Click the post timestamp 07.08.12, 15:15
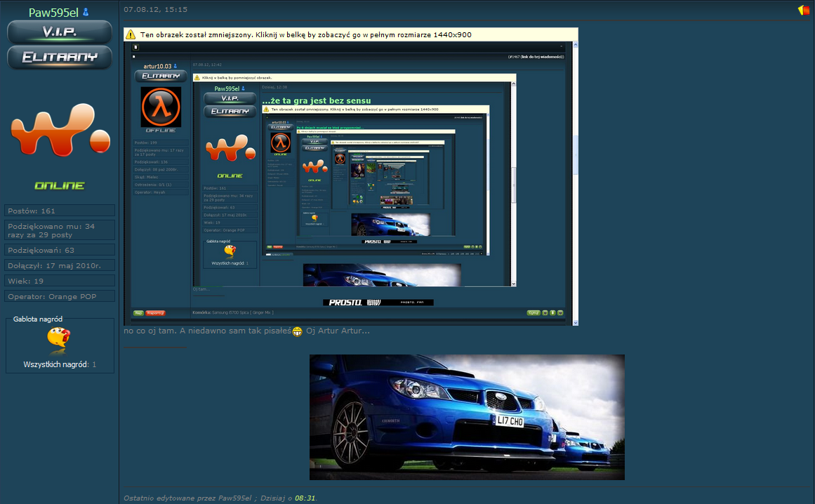The height and width of the screenshot is (504, 815). (x=155, y=10)
